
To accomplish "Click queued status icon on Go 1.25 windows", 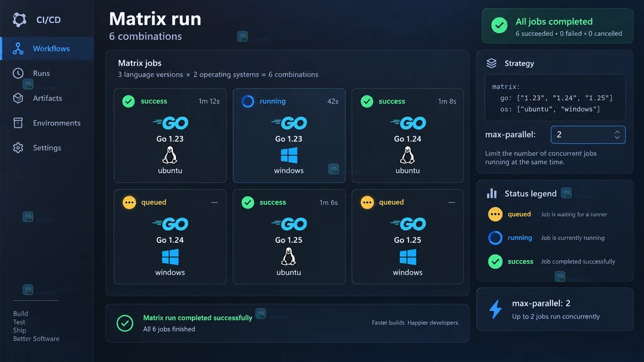I will (x=367, y=202).
